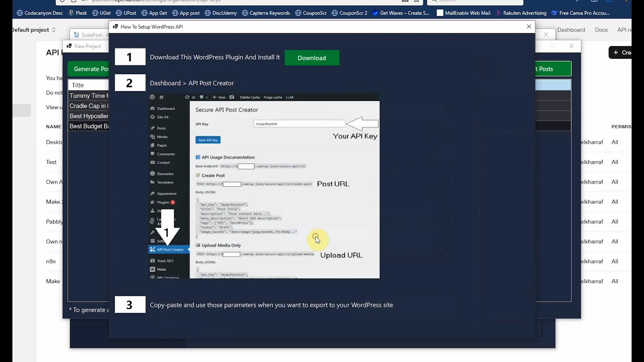Open the Capterra Keywords bookmark
The image size is (644, 362).
point(266,13)
